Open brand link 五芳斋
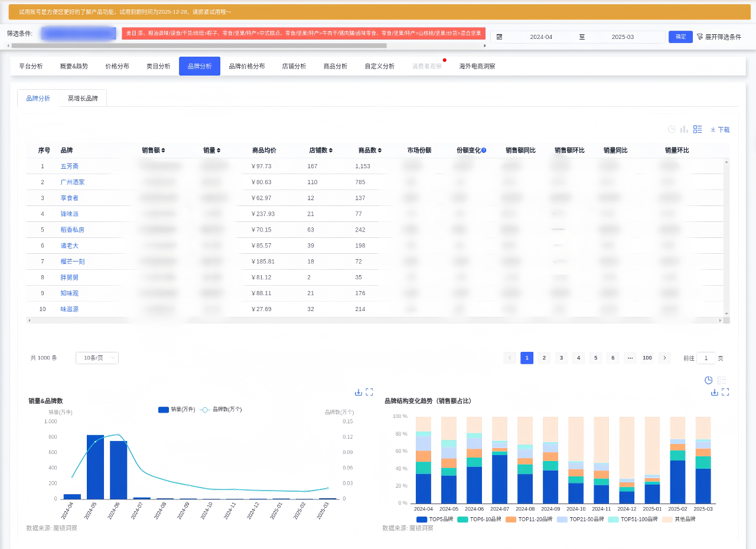The width and height of the screenshot is (756, 549). pos(69,166)
